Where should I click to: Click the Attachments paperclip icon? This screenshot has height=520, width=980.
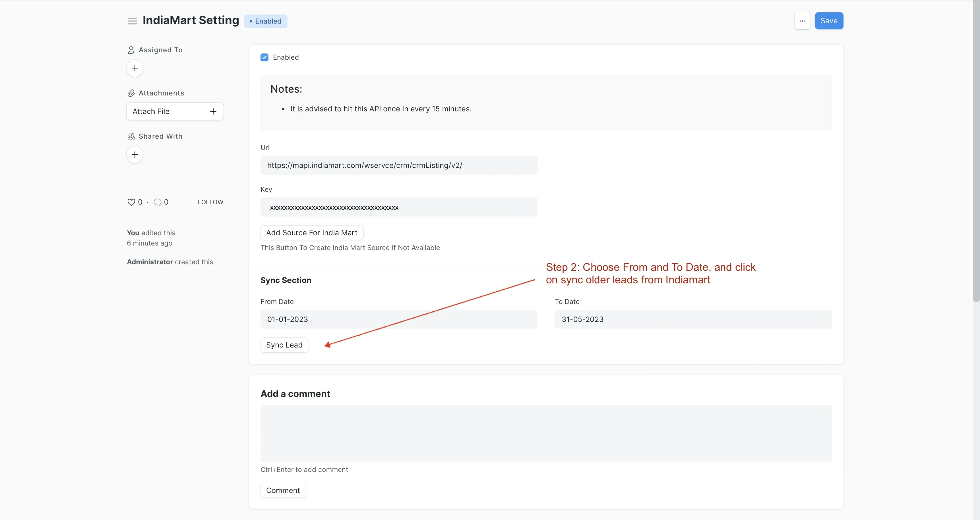click(x=131, y=93)
